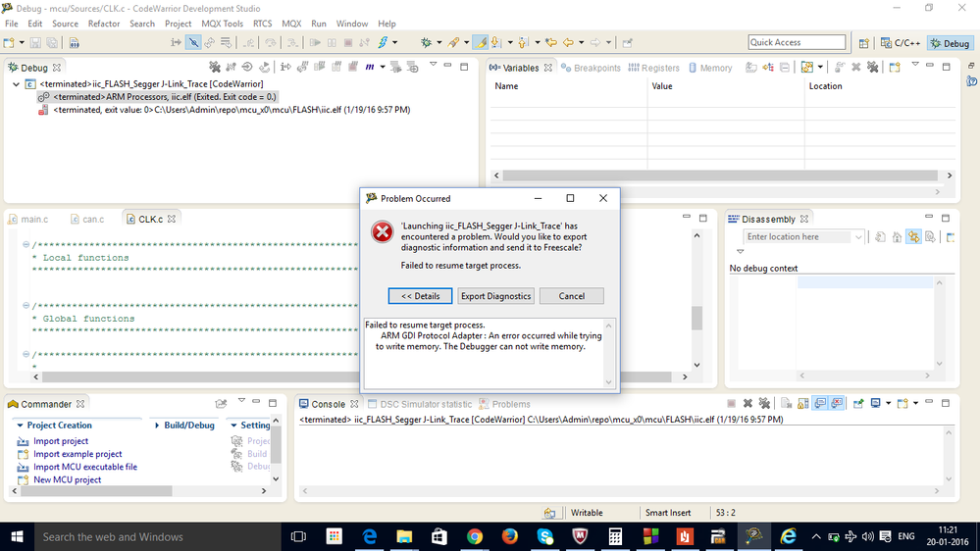
Task: Click the back navigation yellow arrow
Action: (x=568, y=42)
